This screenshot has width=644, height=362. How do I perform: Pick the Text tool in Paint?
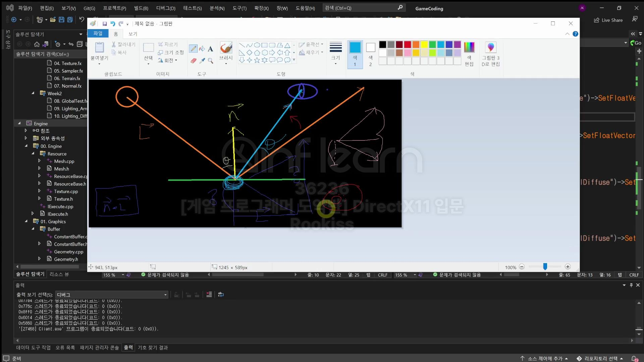(x=210, y=49)
